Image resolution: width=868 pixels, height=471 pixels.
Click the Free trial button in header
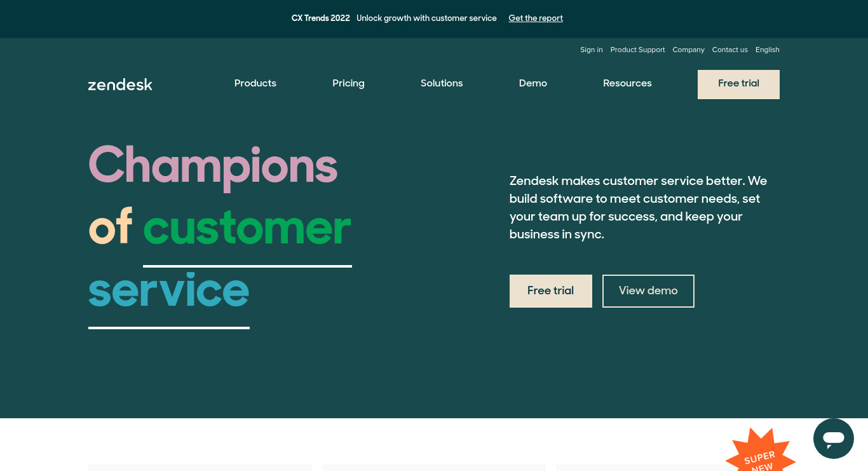tap(738, 85)
